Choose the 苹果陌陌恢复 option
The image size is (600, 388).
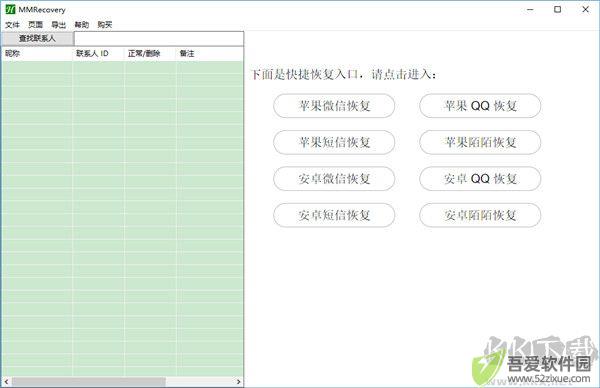pos(480,142)
